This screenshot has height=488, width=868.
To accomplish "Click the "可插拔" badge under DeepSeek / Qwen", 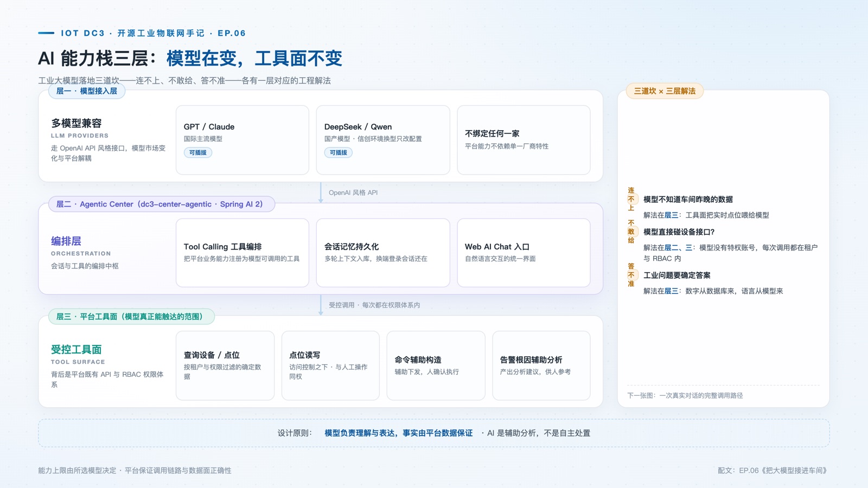I will (x=339, y=152).
